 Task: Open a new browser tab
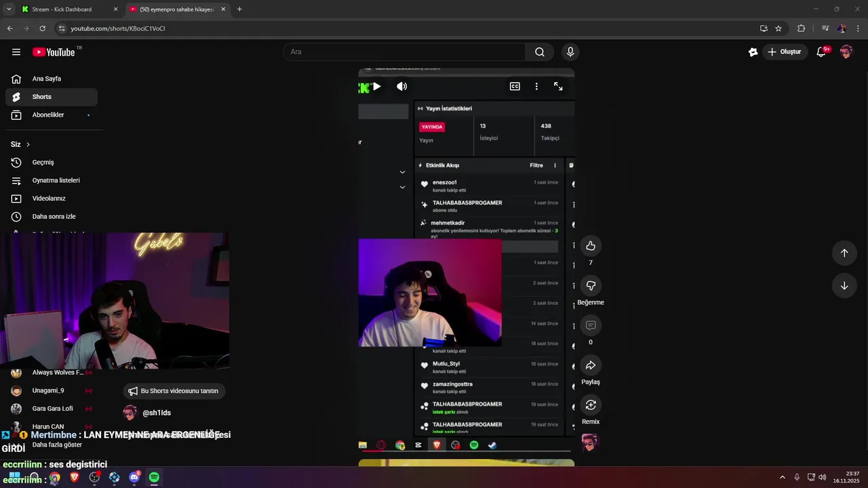[239, 9]
